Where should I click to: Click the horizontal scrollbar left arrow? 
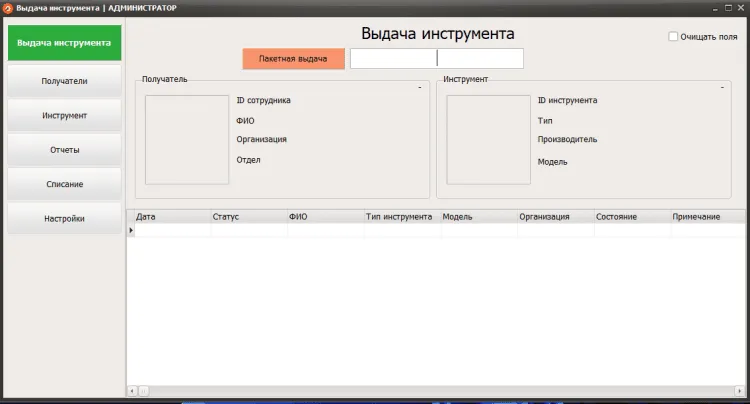(x=132, y=391)
